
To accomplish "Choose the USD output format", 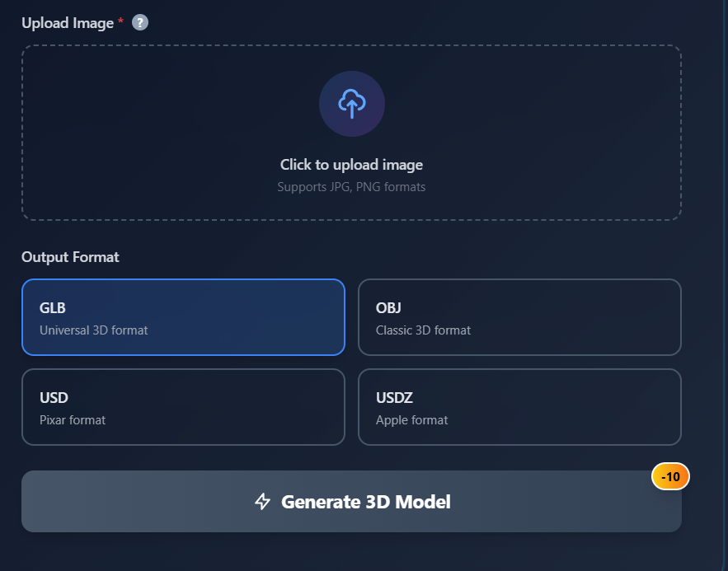I will pyautogui.click(x=183, y=407).
